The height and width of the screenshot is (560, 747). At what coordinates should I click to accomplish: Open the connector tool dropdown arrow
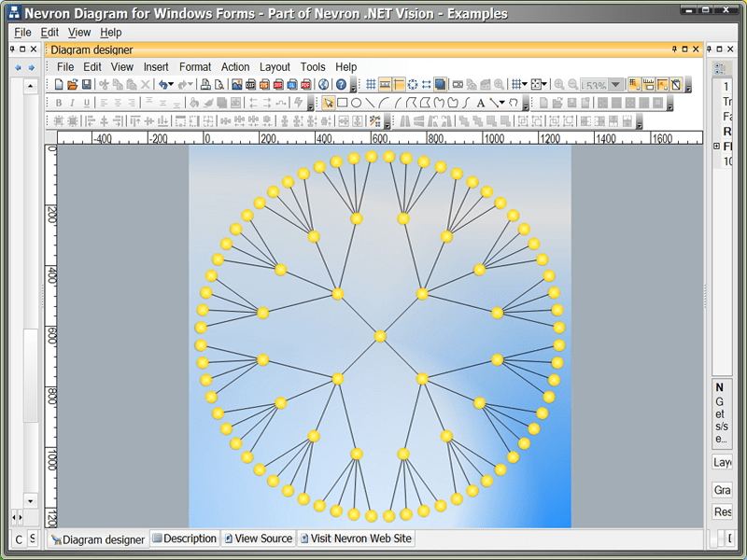click(x=501, y=102)
